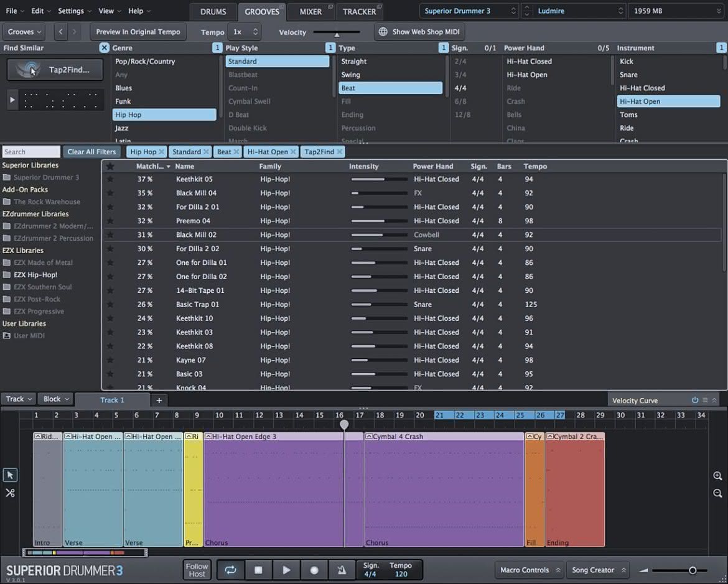Expand the Macro Controls panel

point(530,570)
